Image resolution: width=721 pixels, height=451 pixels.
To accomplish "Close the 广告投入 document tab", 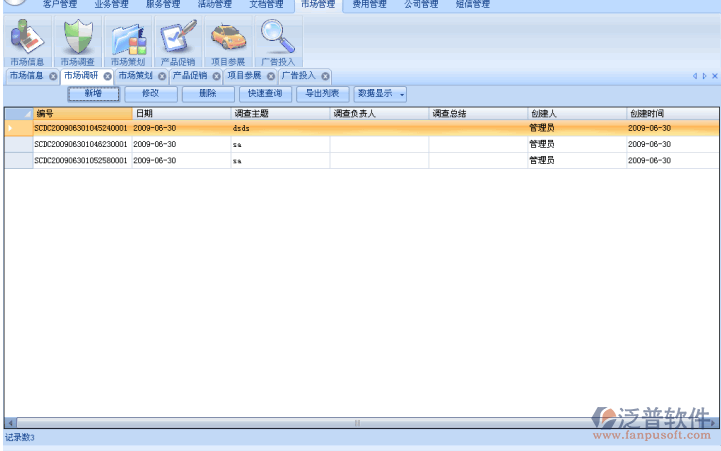I will (x=325, y=76).
